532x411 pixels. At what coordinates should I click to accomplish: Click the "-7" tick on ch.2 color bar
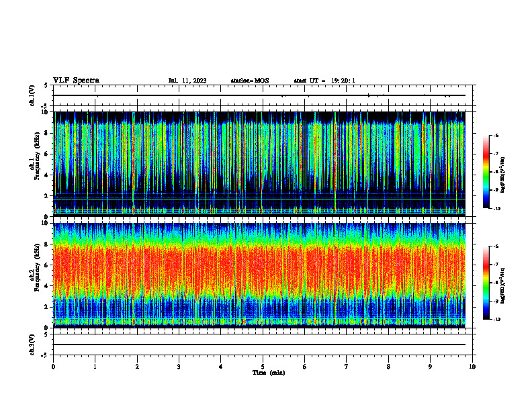496,265
